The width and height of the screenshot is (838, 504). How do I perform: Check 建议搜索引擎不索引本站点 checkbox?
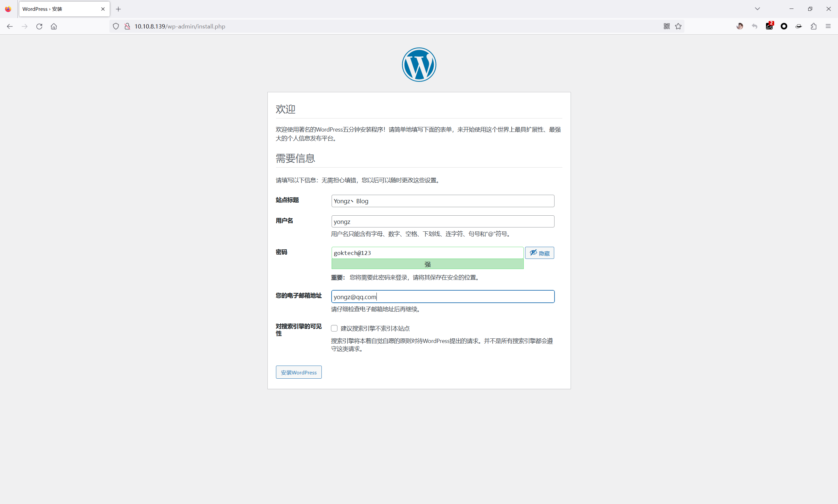pos(334,328)
